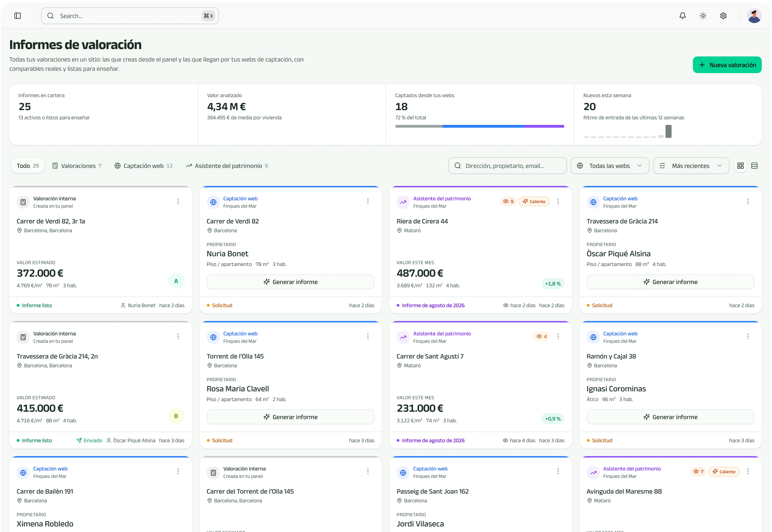Click the Captados desde tus webs progress bar
This screenshot has width=772, height=532.
point(479,126)
